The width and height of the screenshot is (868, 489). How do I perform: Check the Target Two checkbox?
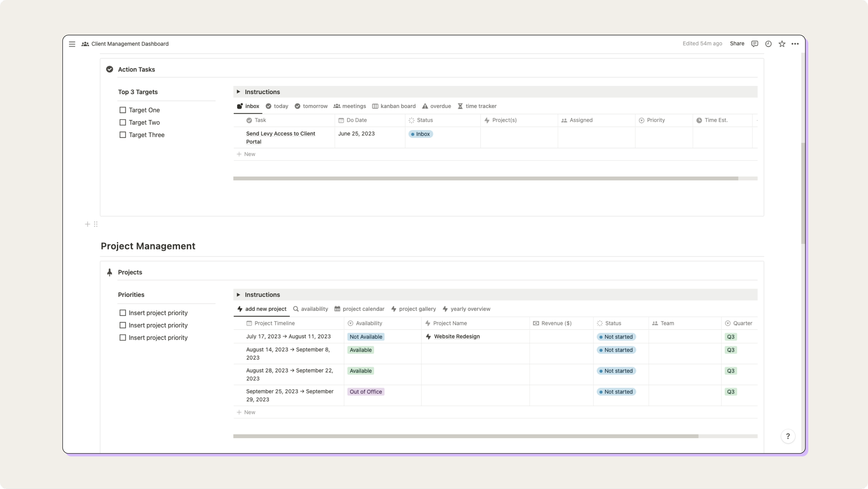(x=123, y=122)
